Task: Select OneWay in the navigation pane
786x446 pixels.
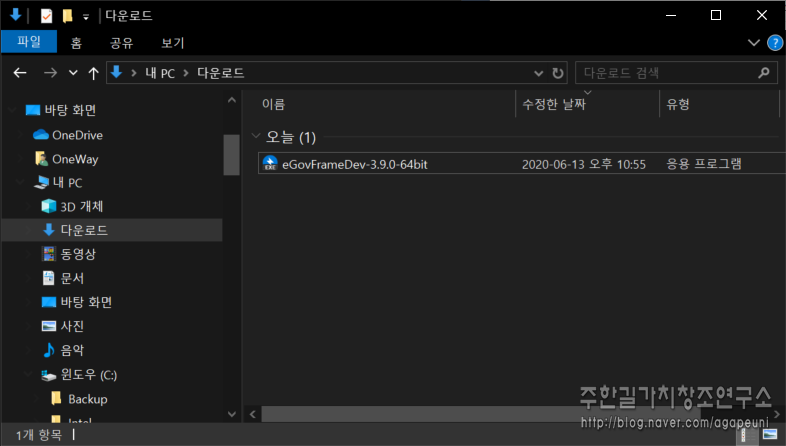Action: [75, 159]
